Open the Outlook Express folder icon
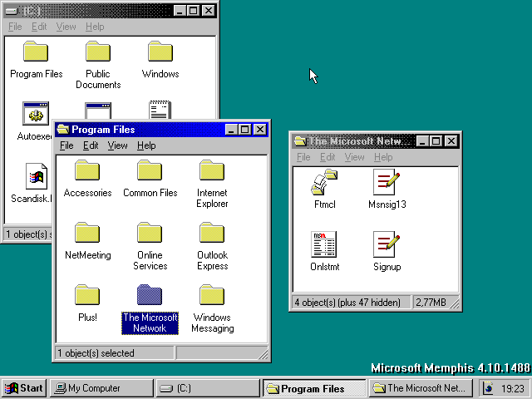The height and width of the screenshot is (399, 532). (212, 233)
